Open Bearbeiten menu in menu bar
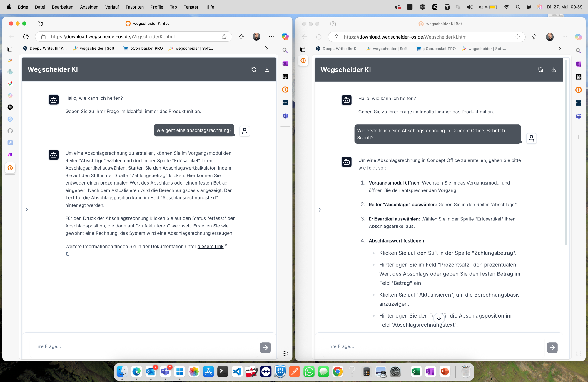Viewport: 588px width, 382px height. (63, 7)
